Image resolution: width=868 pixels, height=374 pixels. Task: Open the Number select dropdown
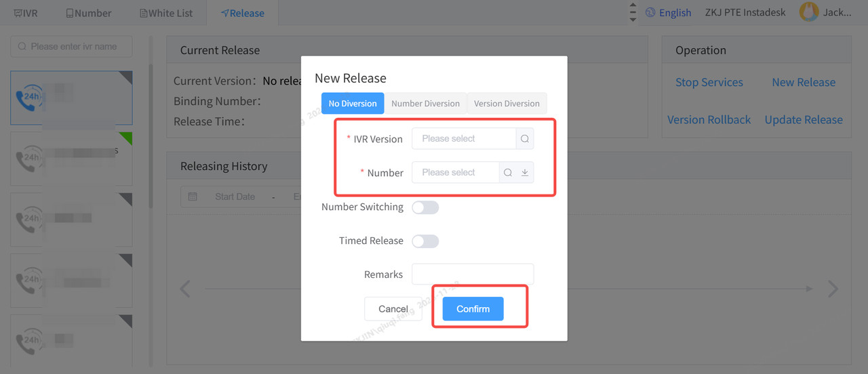[x=456, y=173]
